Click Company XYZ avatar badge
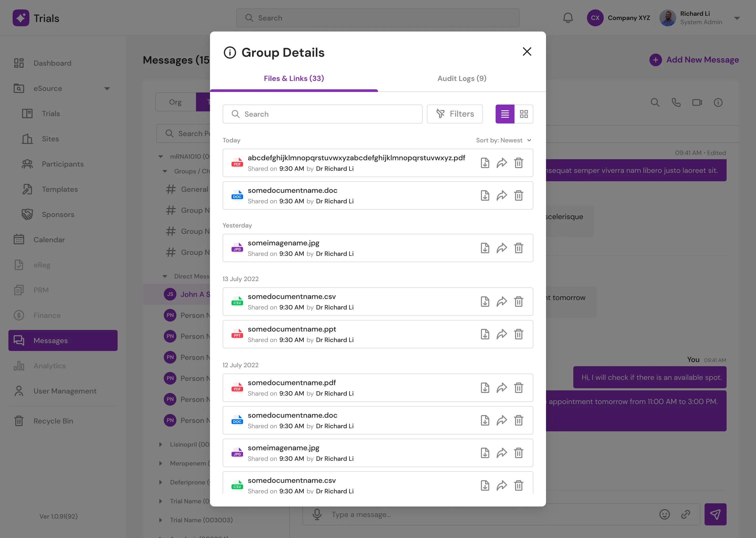This screenshot has width=756, height=538. click(x=595, y=18)
